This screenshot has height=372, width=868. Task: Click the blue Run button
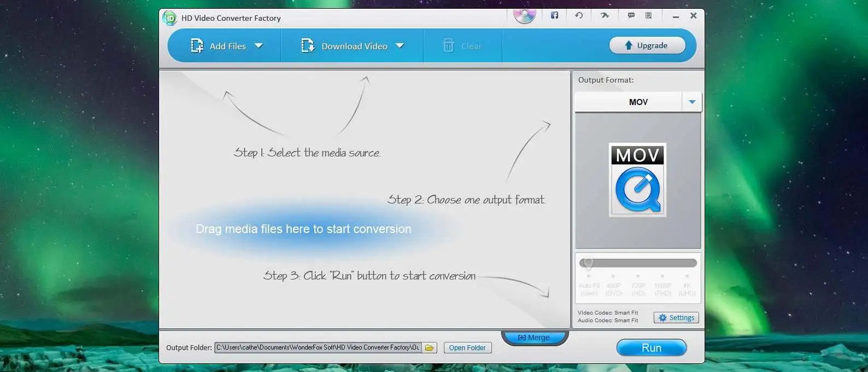click(652, 348)
